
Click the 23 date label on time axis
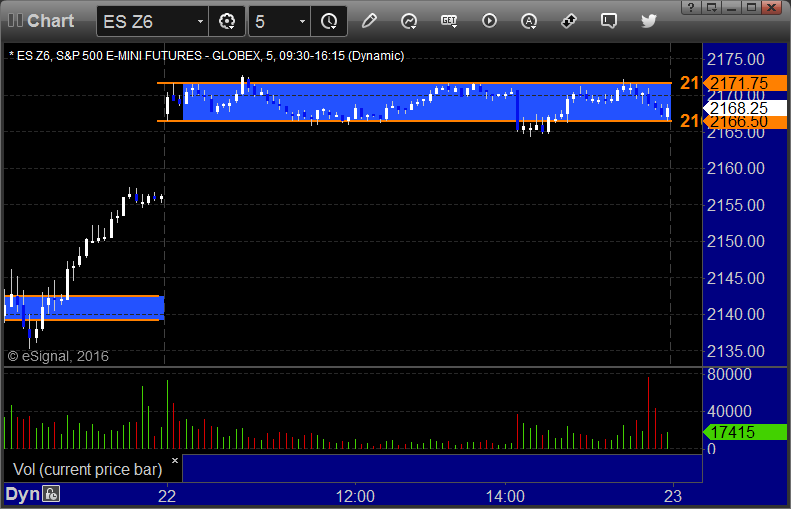pyautogui.click(x=672, y=496)
